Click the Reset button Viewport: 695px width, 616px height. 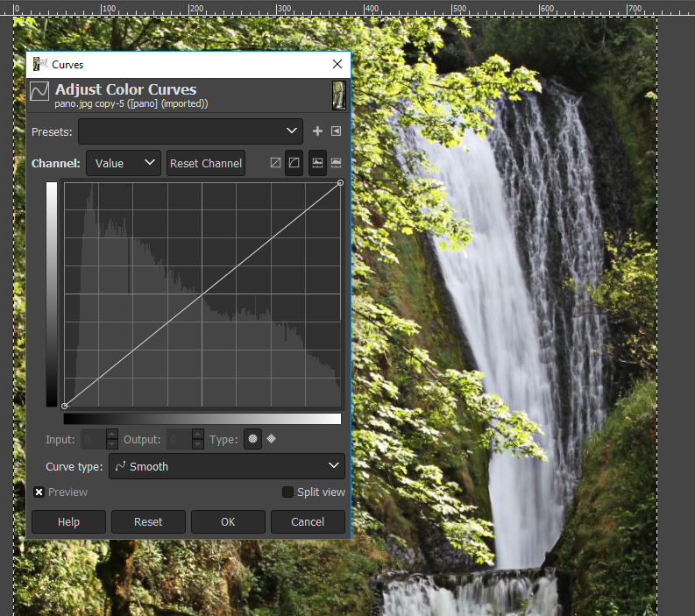coord(148,521)
